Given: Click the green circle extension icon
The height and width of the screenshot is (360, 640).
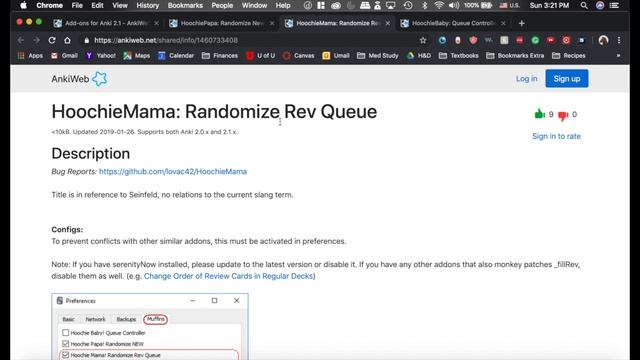Looking at the screenshot, I should pyautogui.click(x=535, y=40).
